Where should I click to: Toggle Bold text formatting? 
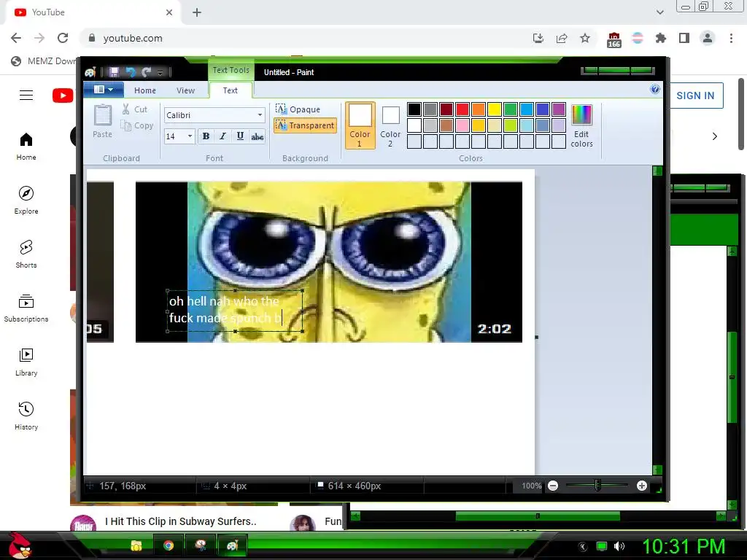206,136
